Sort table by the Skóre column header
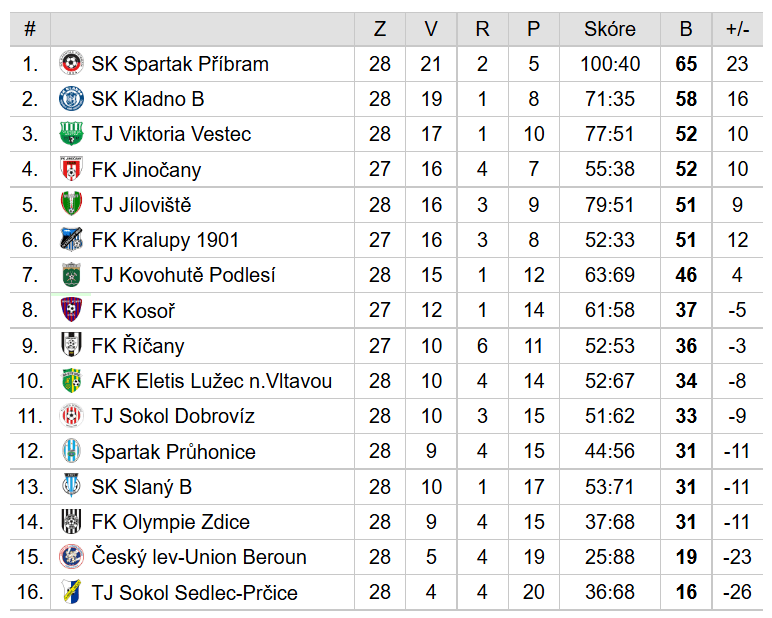The height and width of the screenshot is (618, 772). (610, 29)
